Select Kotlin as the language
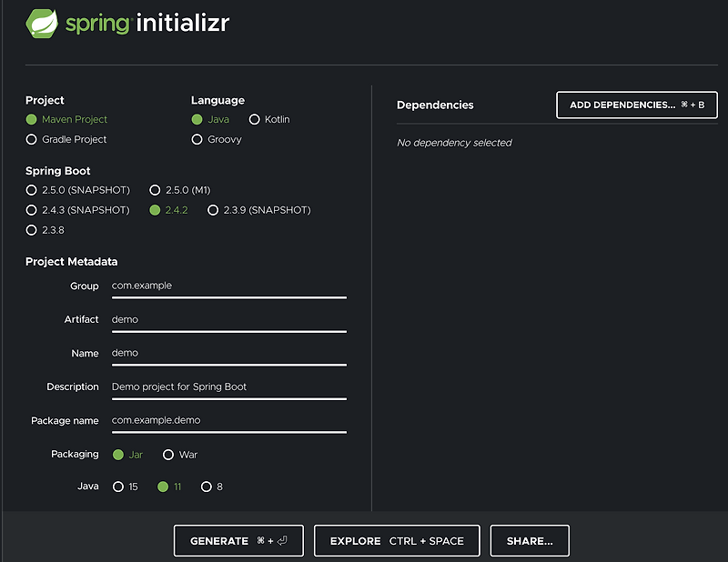 [255, 119]
